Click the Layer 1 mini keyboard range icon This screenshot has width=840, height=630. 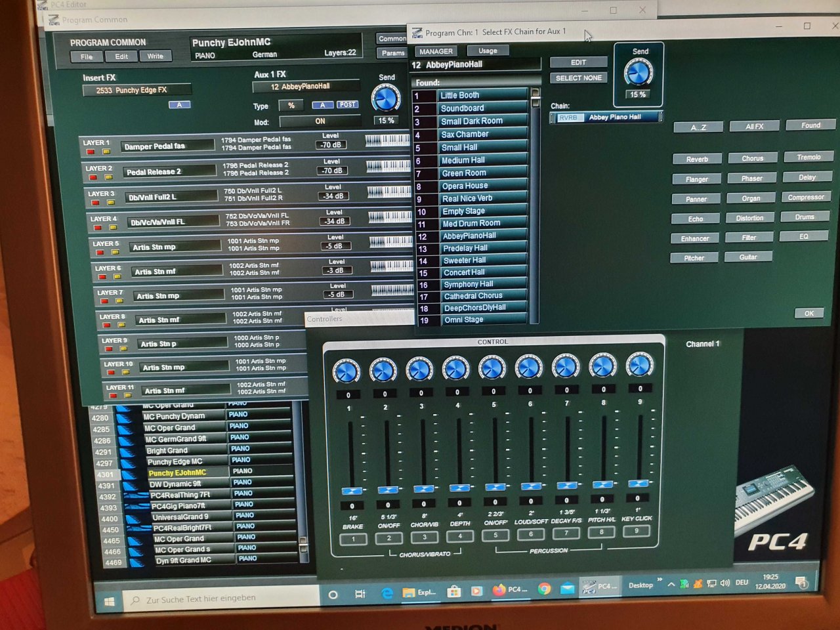point(387,140)
